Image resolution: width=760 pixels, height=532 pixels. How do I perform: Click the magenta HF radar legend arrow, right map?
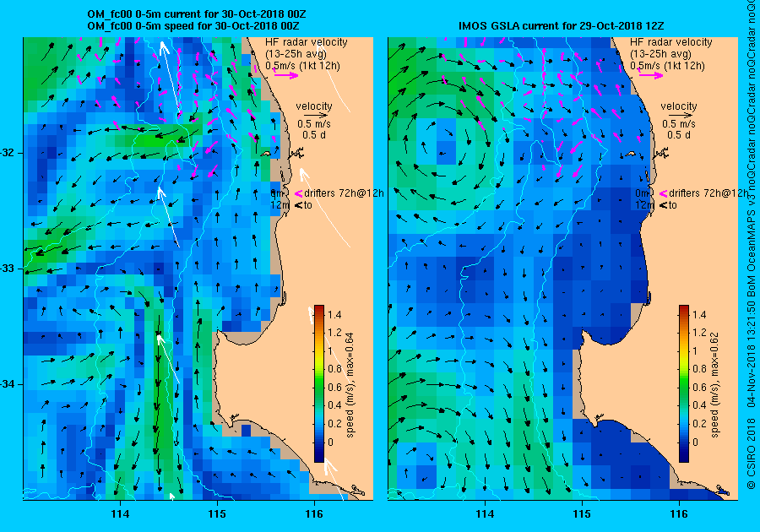tap(651, 75)
